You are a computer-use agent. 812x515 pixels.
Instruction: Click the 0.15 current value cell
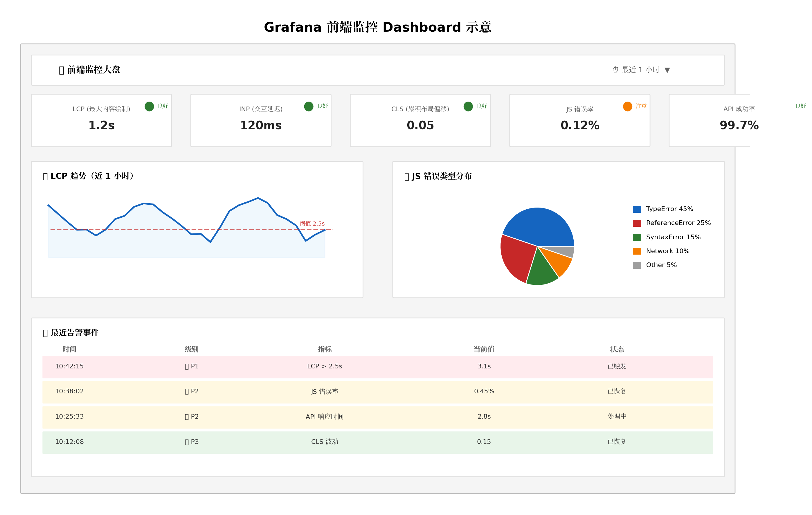tap(484, 442)
